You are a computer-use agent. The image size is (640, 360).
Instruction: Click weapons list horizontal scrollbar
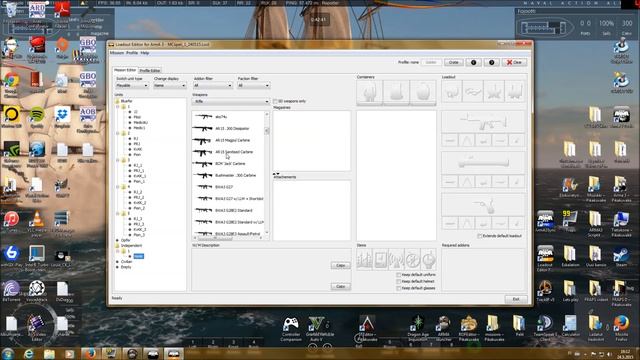coord(229,238)
